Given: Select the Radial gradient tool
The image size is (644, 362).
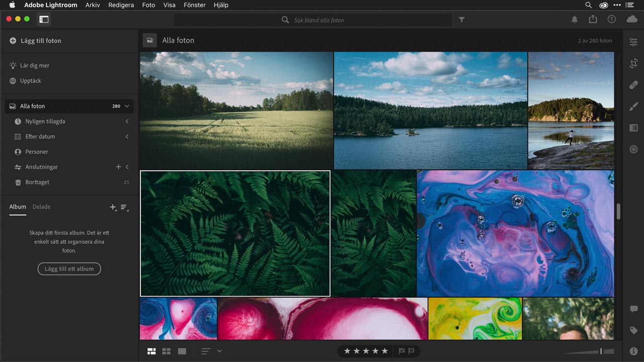Looking at the screenshot, I should click(633, 149).
